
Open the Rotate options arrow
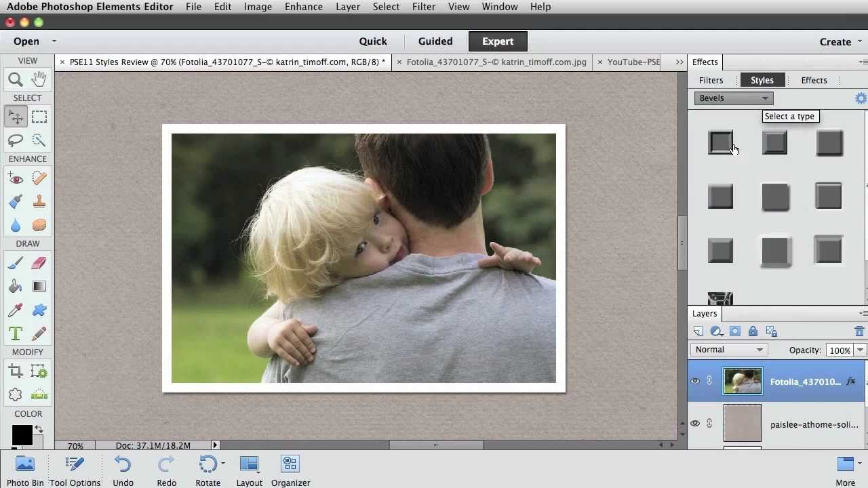tap(223, 464)
